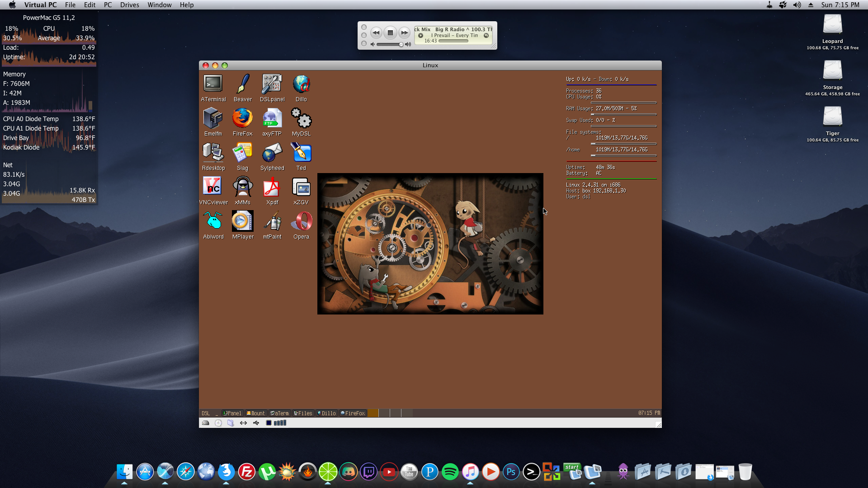Open the DSLpanel icon
This screenshot has height=488, width=868.
coord(272,84)
